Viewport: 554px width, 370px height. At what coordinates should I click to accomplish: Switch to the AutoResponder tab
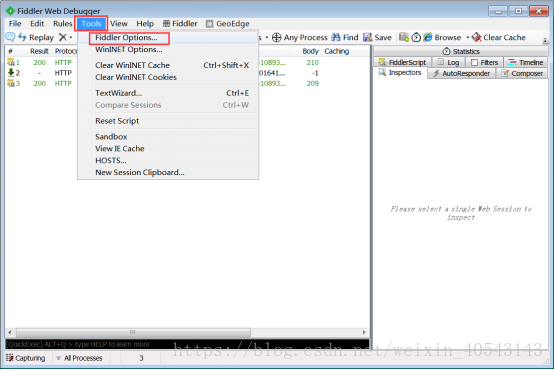click(461, 73)
